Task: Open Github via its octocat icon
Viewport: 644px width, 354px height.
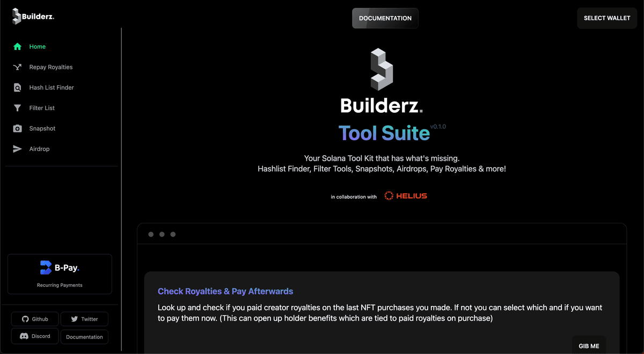Action: (x=25, y=319)
